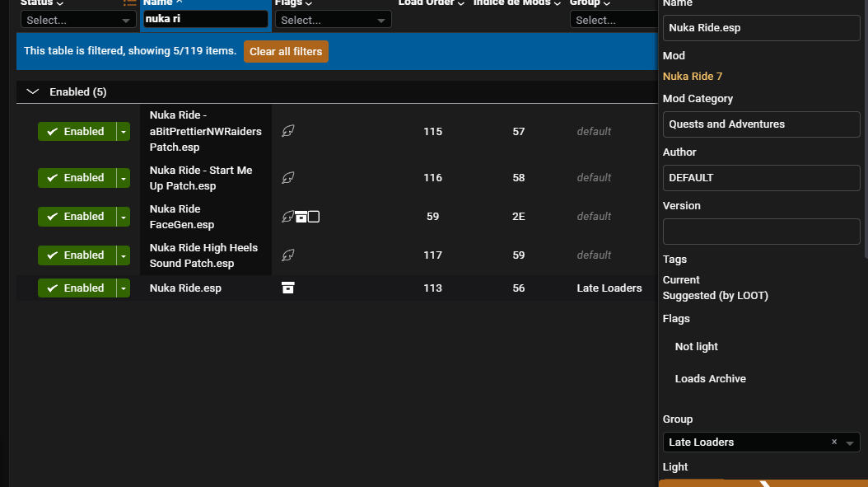Click the feather flag icon in High Heels Sound Patch row
This screenshot has height=487, width=868.
pyautogui.click(x=288, y=255)
